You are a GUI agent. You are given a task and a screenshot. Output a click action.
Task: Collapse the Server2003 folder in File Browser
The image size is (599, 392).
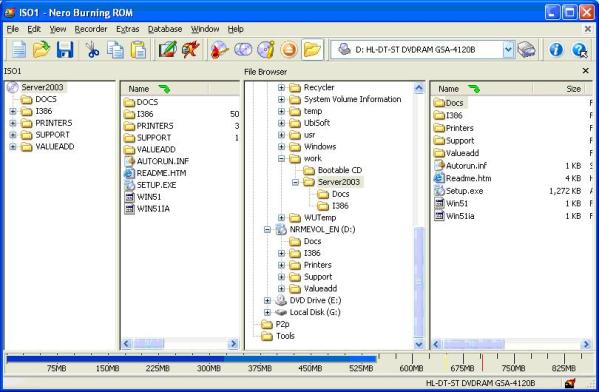(x=295, y=182)
